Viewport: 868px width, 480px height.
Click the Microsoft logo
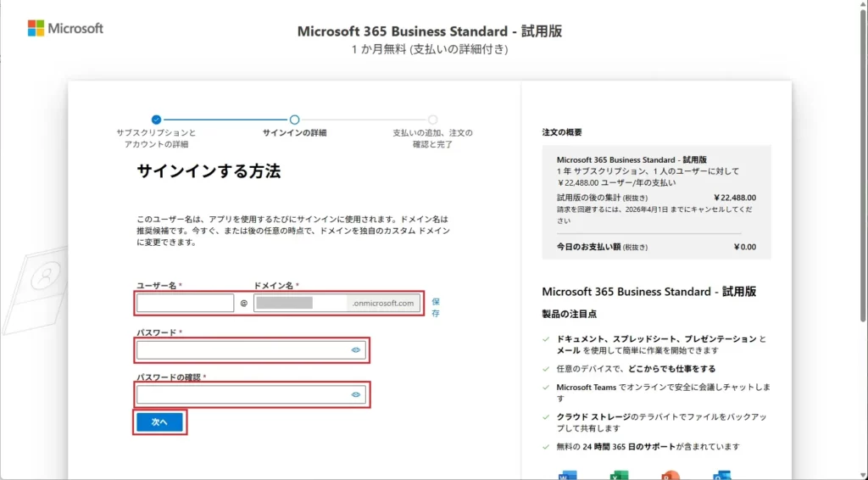click(x=65, y=28)
